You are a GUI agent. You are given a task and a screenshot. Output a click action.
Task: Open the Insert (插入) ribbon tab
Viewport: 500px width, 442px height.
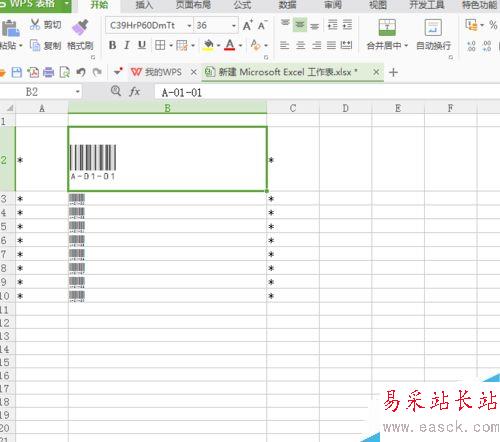(x=144, y=5)
